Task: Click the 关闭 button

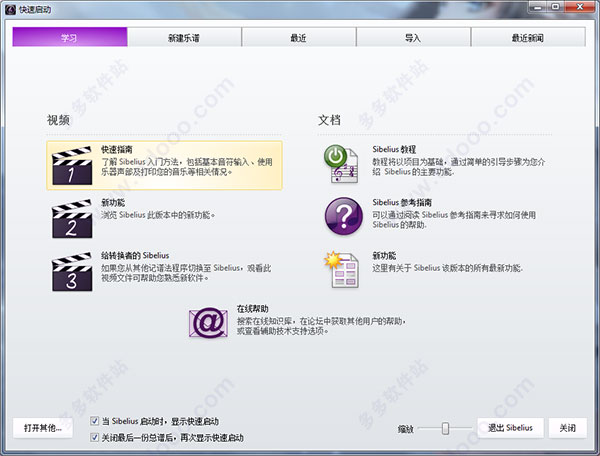Action: (x=567, y=428)
